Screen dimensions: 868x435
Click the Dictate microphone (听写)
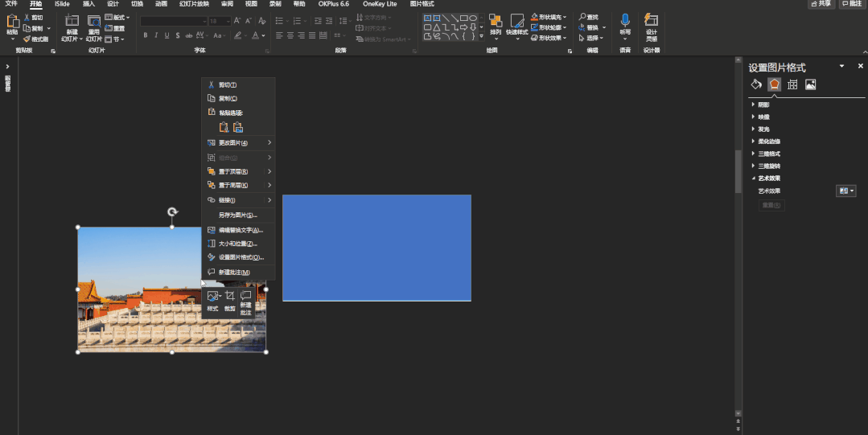(625, 26)
